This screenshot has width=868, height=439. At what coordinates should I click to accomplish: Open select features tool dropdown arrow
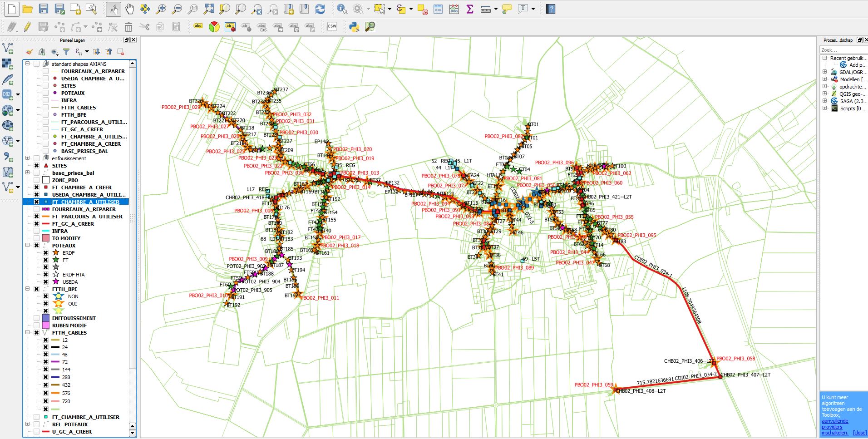[390, 9]
